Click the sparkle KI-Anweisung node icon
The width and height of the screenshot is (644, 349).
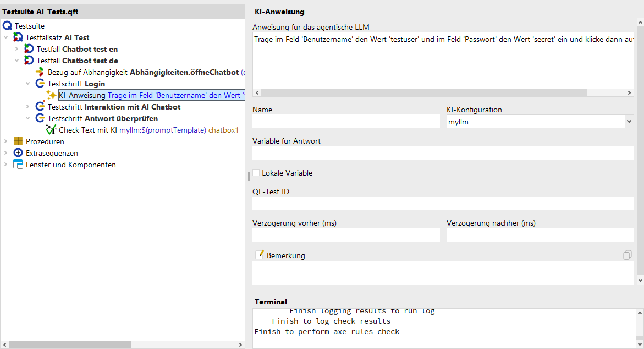tap(51, 95)
